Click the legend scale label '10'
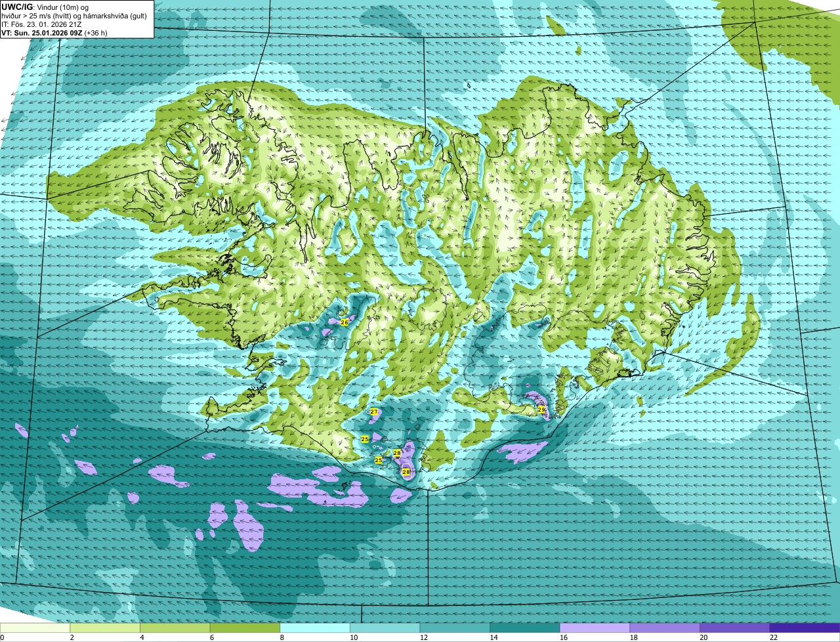This screenshot has width=840, height=642. (354, 637)
